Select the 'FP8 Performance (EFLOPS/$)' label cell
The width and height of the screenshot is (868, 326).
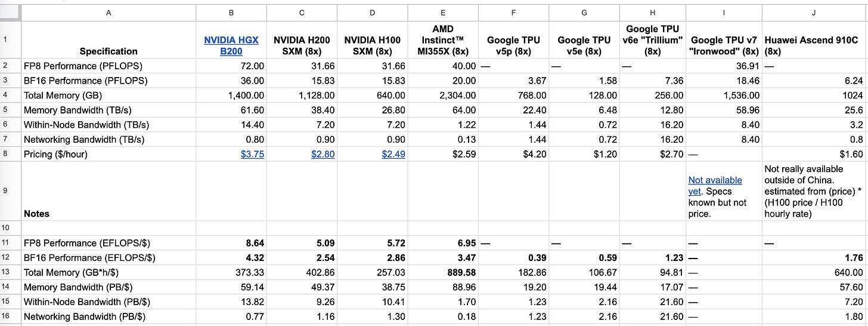(108, 243)
